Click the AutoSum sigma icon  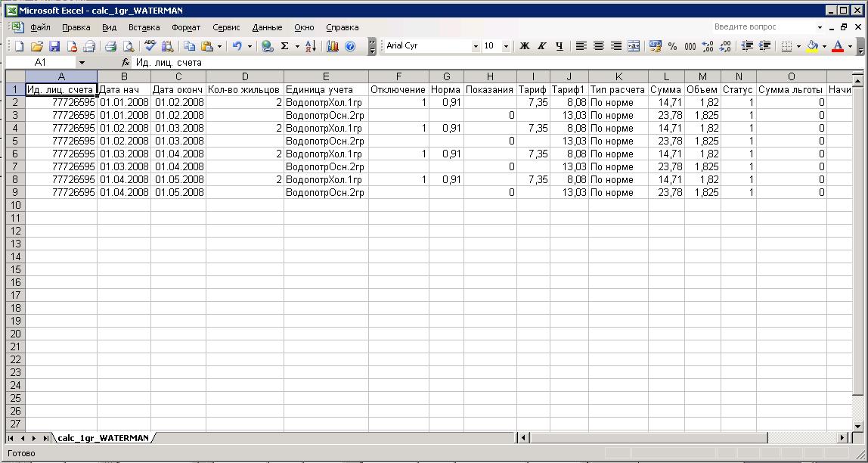[285, 46]
